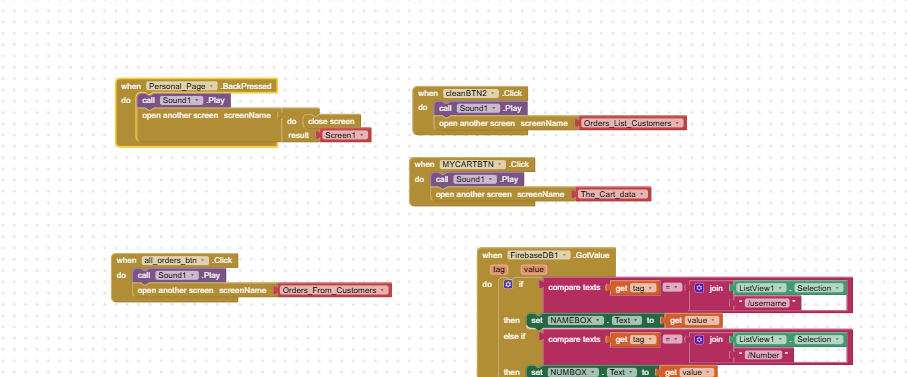
Task: Click the gear icon on the second join block
Action: [x=699, y=339]
